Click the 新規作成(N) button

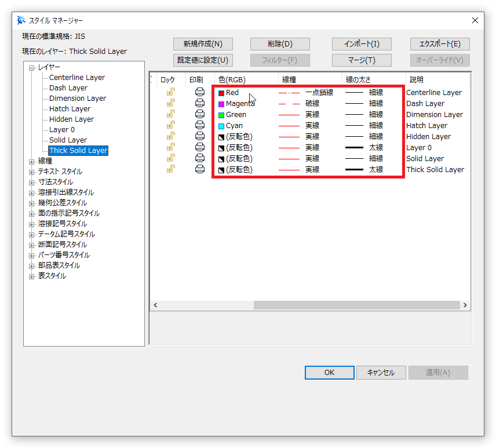tap(203, 44)
